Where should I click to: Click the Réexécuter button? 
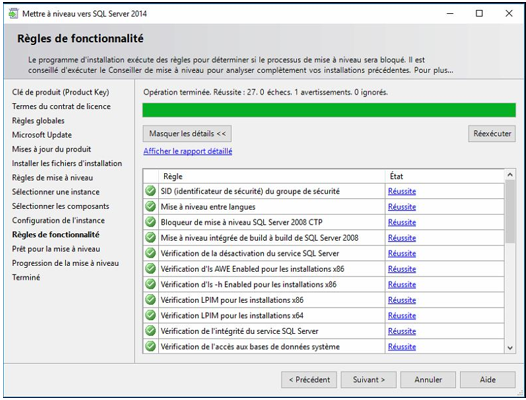pyautogui.click(x=492, y=134)
